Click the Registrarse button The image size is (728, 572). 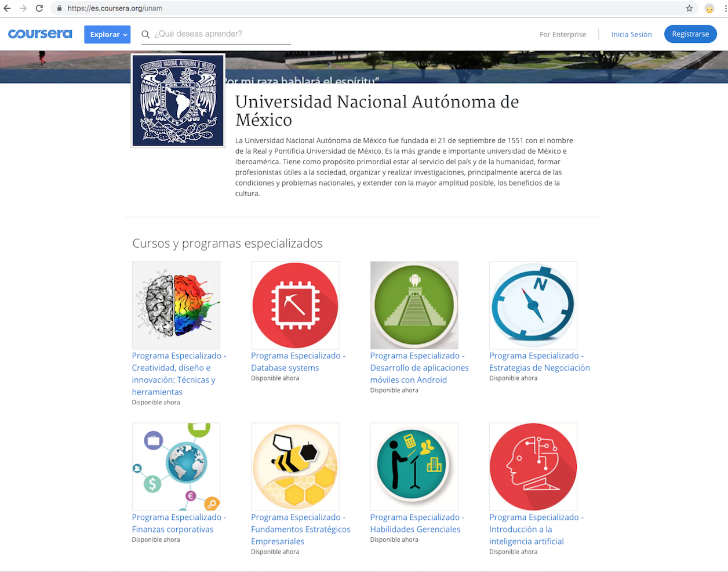[x=690, y=34]
